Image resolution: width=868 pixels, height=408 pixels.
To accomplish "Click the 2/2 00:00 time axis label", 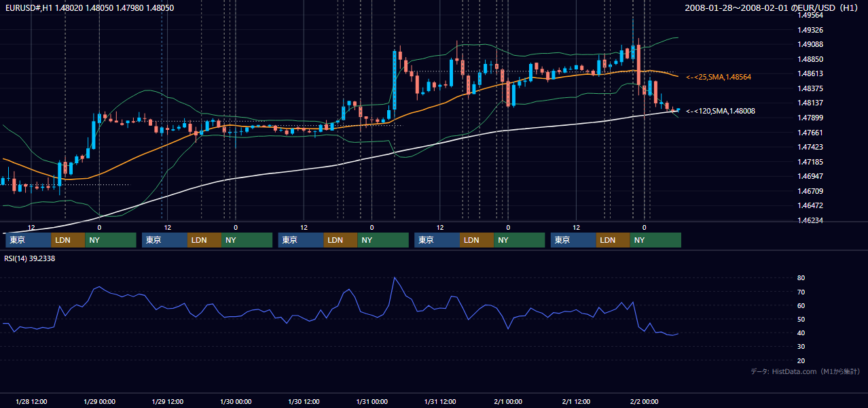I will pyautogui.click(x=644, y=401).
